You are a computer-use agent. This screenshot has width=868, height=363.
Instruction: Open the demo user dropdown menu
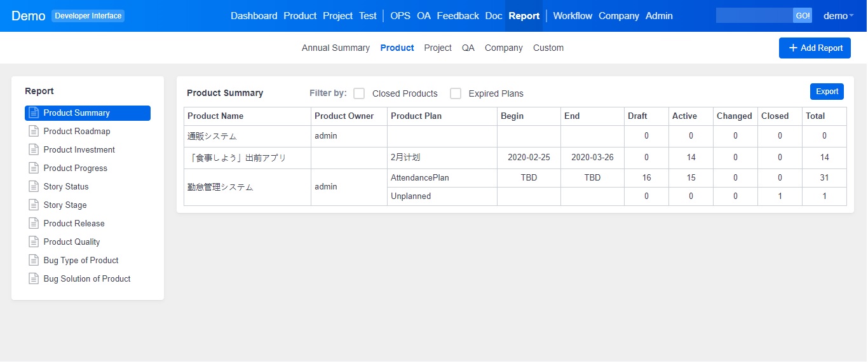838,16
